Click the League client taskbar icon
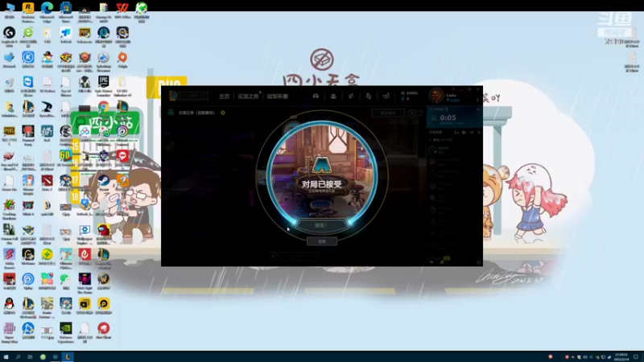The height and width of the screenshot is (362, 644). click(68, 356)
